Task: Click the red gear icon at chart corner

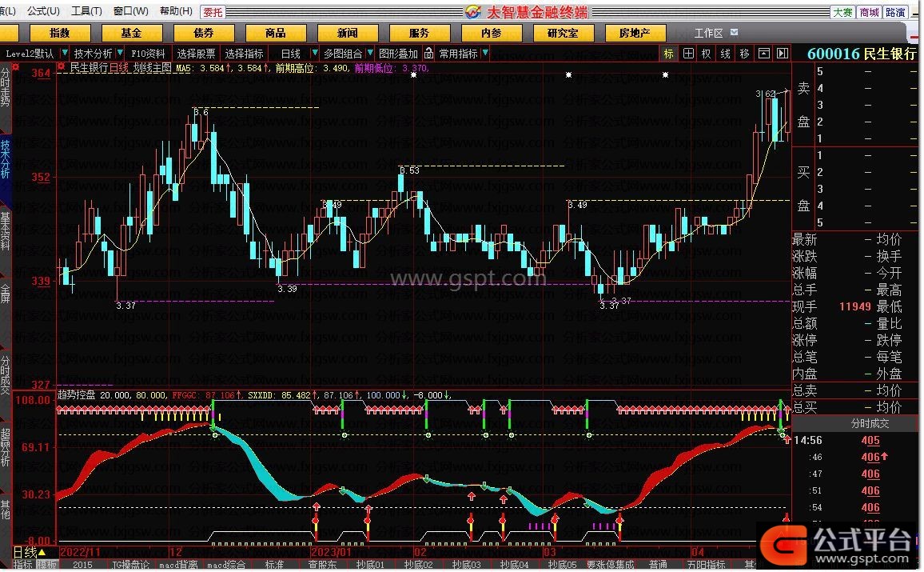Action: pyautogui.click(x=16, y=67)
